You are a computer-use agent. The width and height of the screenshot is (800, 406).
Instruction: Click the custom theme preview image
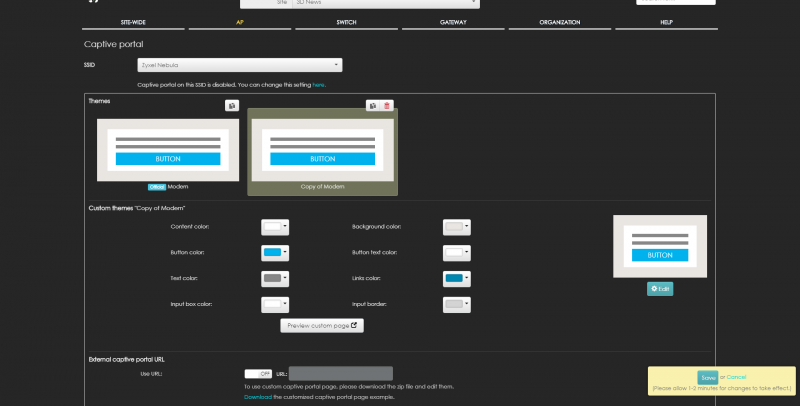660,246
